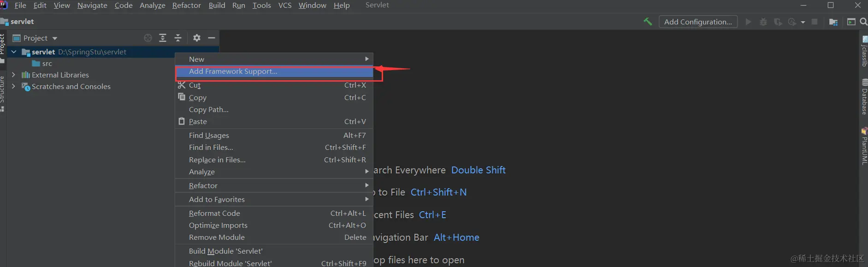The width and height of the screenshot is (868, 267).
Task: Select Find in Files in context menu
Action: (x=274, y=147)
